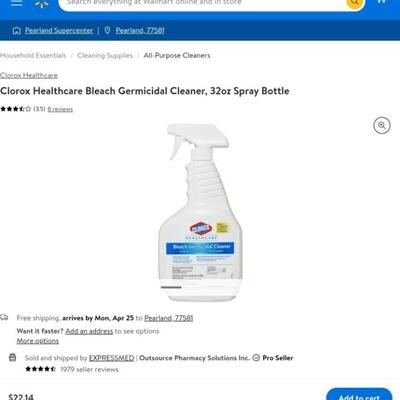Image resolution: width=400 pixels, height=400 pixels.
Task: Click the seller star rating
Action: click(x=41, y=369)
